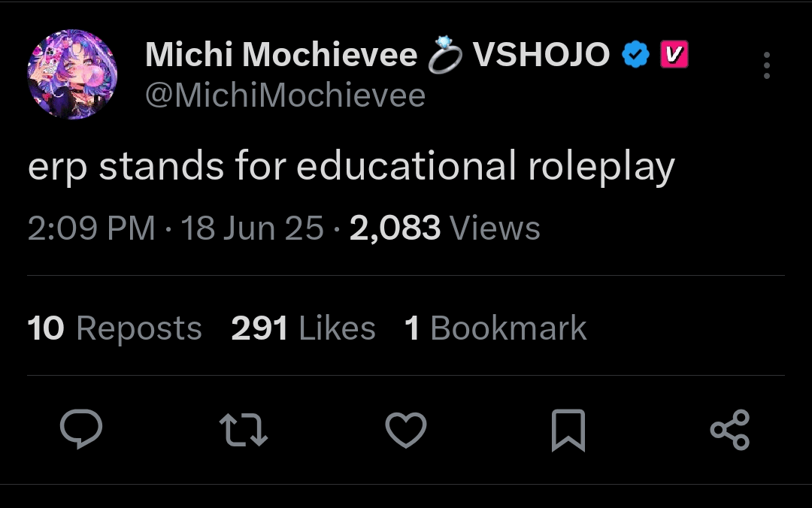Select the tweet text about educational roleplay
The image size is (812, 508).
point(351,167)
